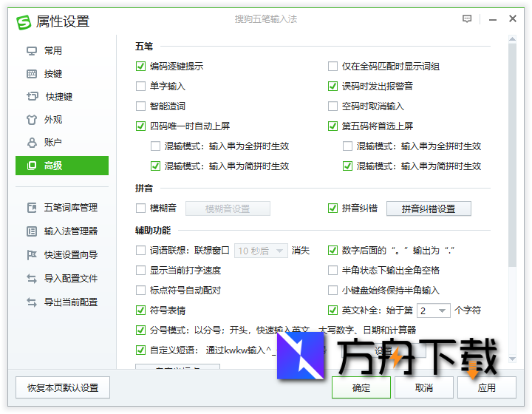Enable 词语联想 checkbox
532x414 pixels.
141,251
